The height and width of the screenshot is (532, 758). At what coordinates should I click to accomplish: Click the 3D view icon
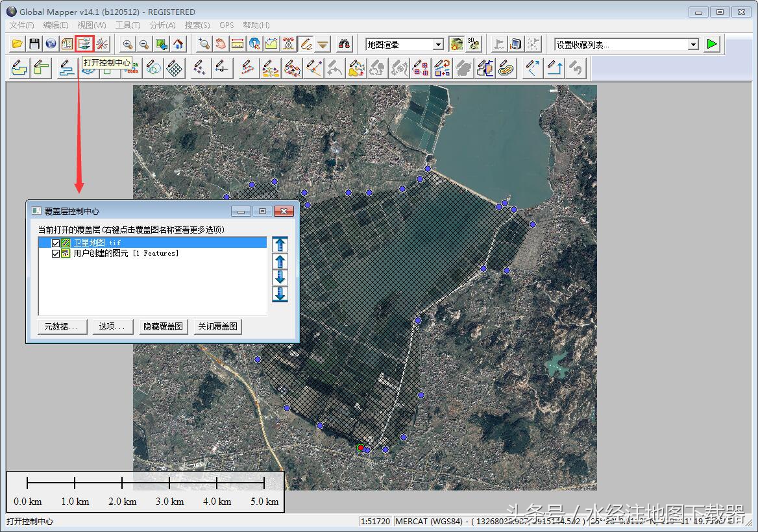474,44
